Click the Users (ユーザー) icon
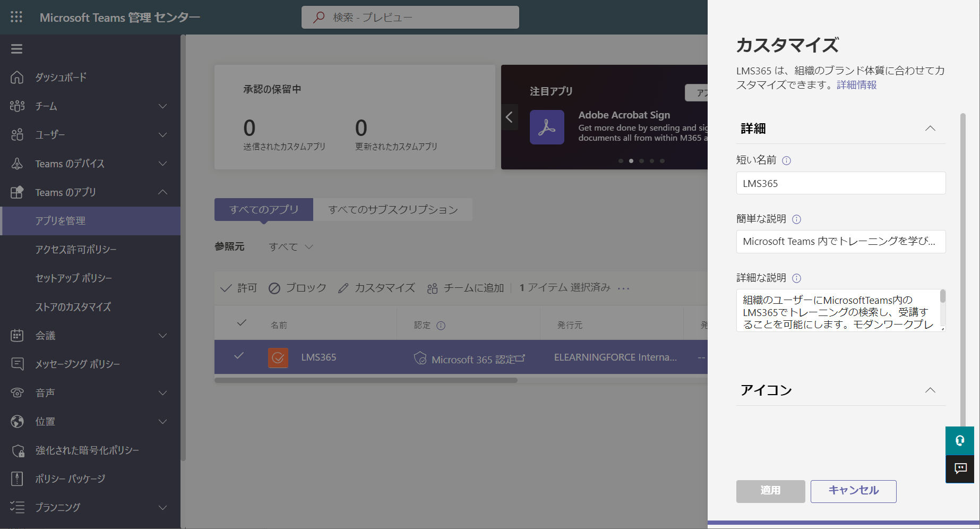 click(x=17, y=134)
